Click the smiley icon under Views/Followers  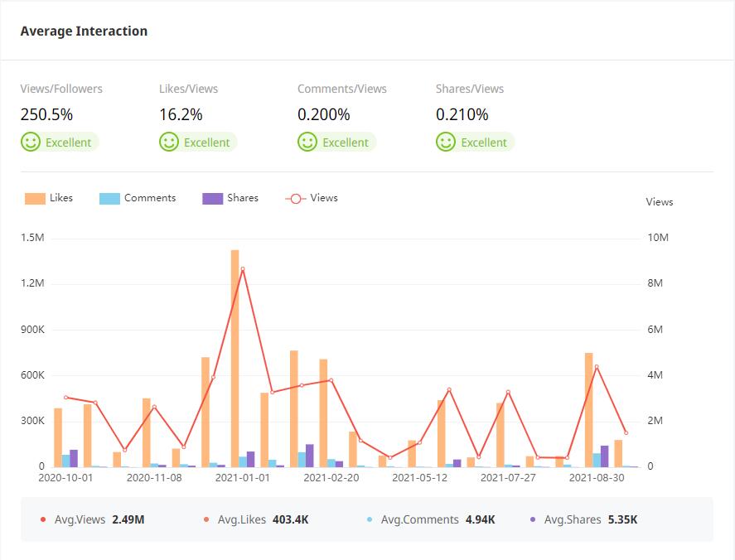point(31,142)
